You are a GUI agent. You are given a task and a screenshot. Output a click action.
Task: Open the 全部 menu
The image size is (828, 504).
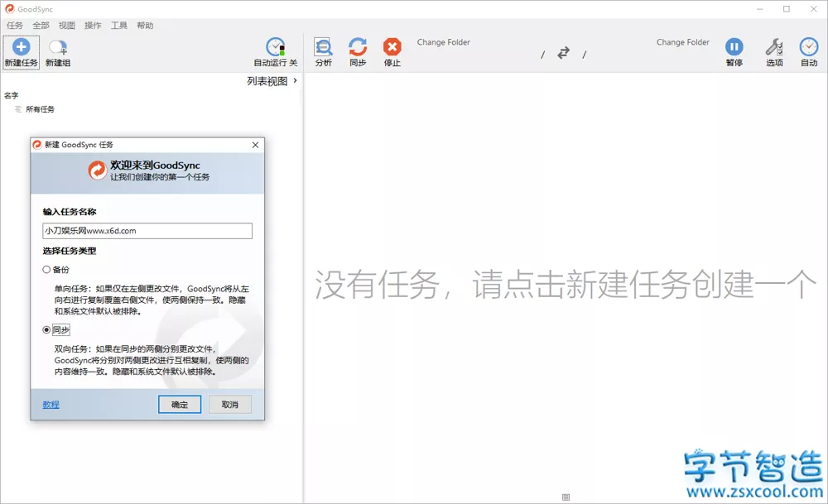tap(41, 26)
